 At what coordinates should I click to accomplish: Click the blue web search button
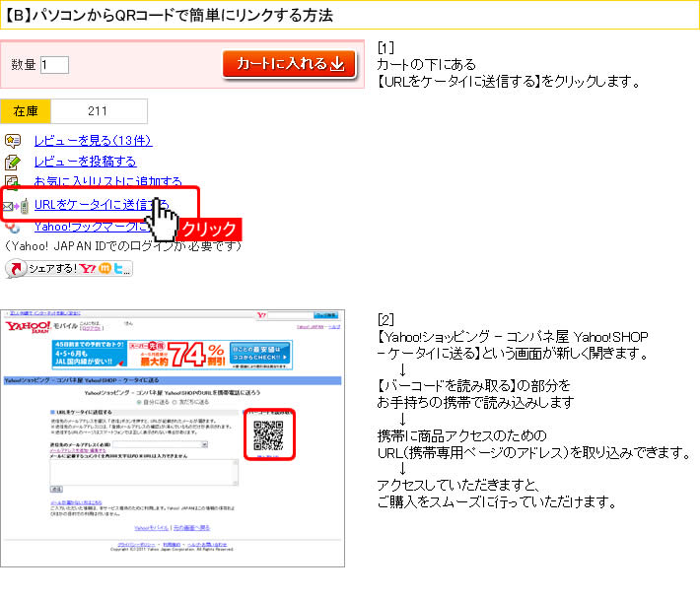click(326, 315)
